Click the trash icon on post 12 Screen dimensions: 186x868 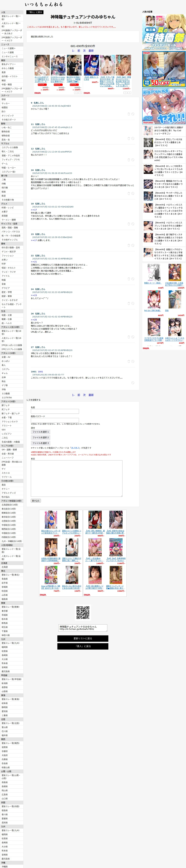tap(129, 160)
